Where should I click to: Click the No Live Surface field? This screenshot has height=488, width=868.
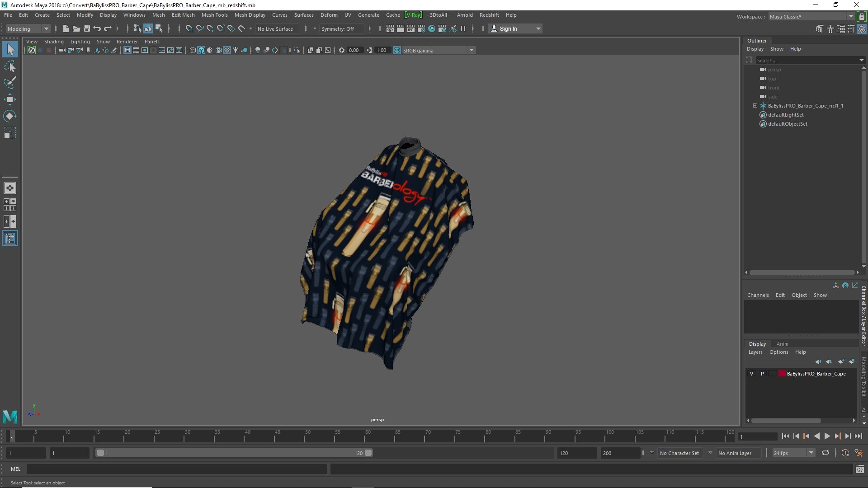(277, 28)
